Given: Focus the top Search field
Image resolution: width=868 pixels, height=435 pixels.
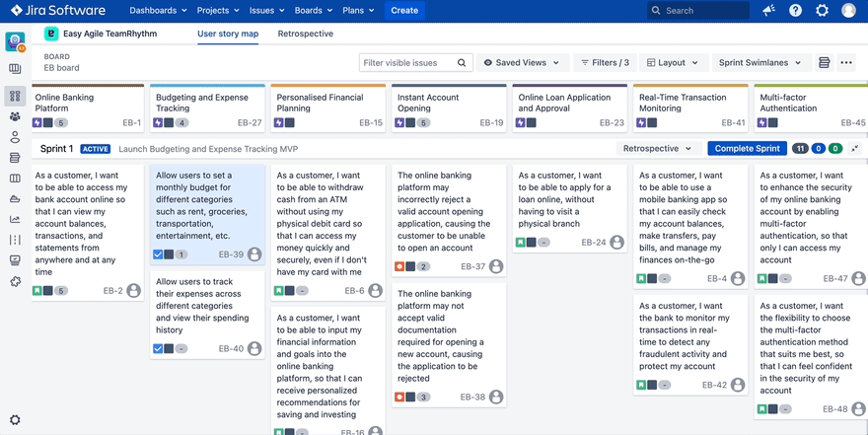Looking at the screenshot, I should click(x=700, y=11).
